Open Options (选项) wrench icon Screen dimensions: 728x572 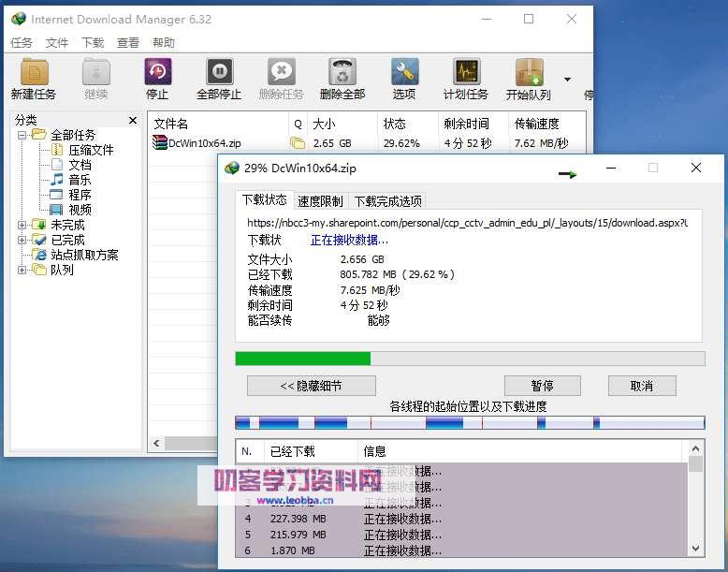(x=404, y=72)
